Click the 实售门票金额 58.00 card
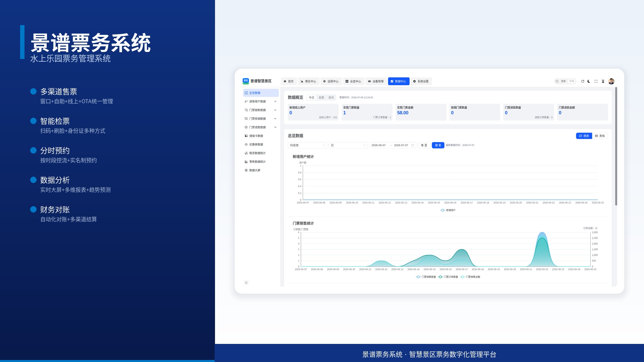 pyautogui.click(x=421, y=112)
